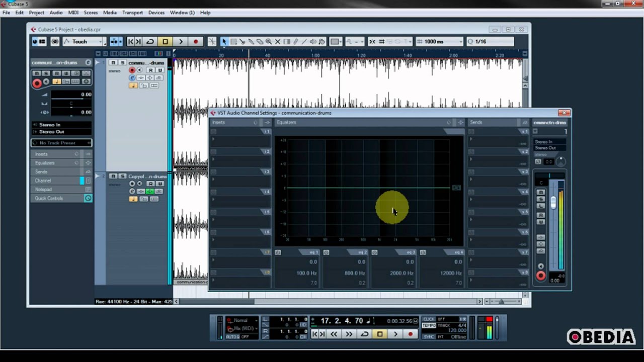Expand the Inserts section in Inspector
Viewport: 644px width, 362px height.
[61, 154]
